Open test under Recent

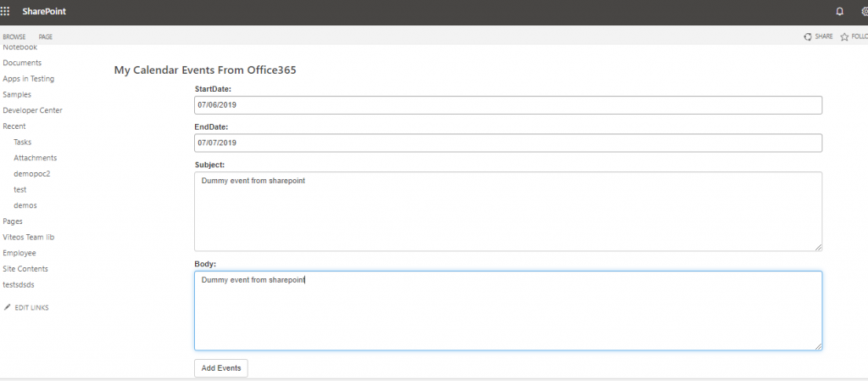[x=20, y=189]
